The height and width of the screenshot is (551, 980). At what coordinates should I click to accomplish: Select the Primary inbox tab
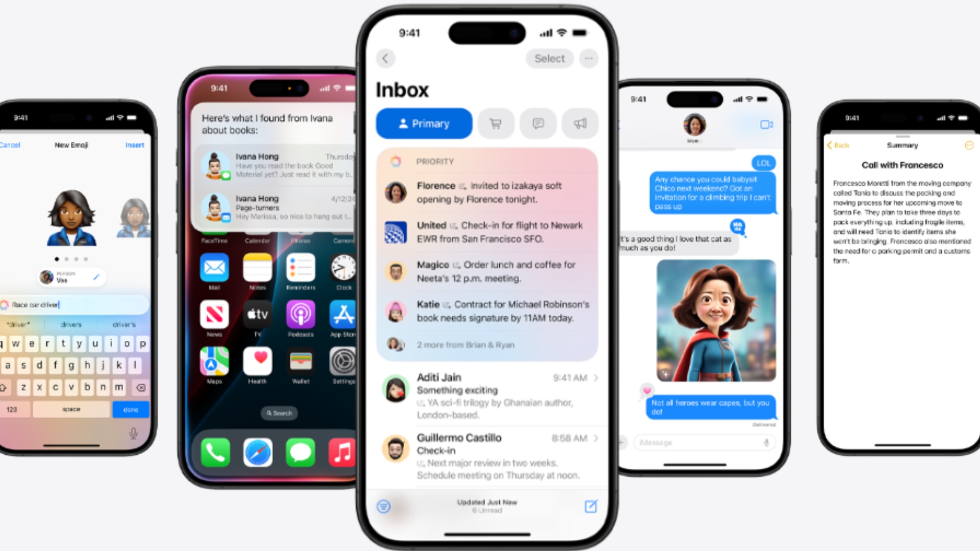[x=425, y=123]
